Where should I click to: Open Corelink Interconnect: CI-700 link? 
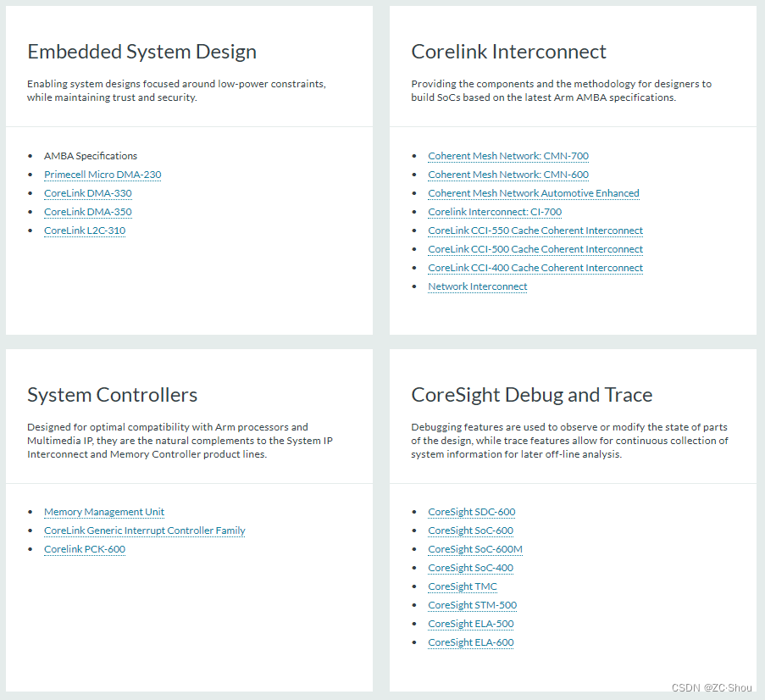495,212
